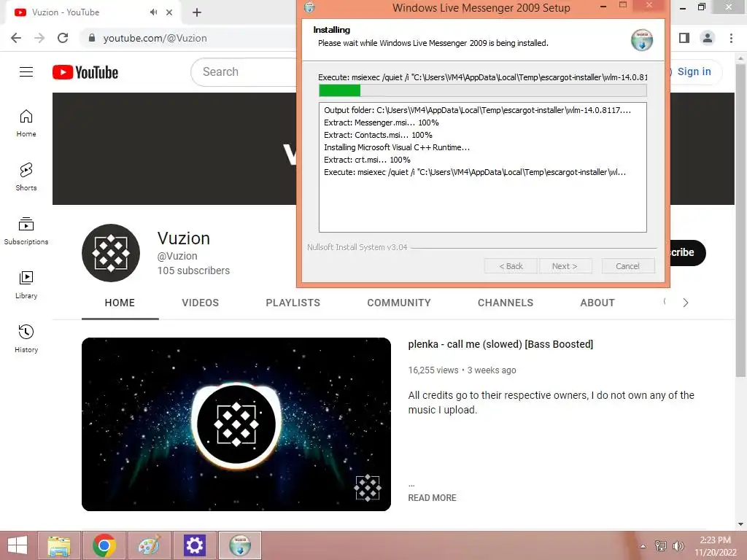The width and height of the screenshot is (747, 560).
Task: Open Subscriptions in YouTube sidebar
Action: 26,231
